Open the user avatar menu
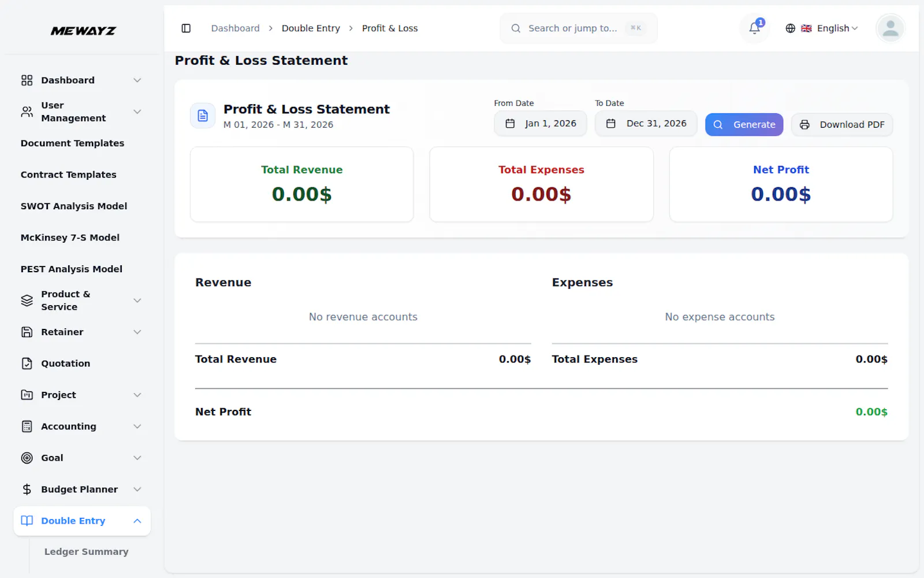Viewport: 924px width, 578px height. click(890, 28)
